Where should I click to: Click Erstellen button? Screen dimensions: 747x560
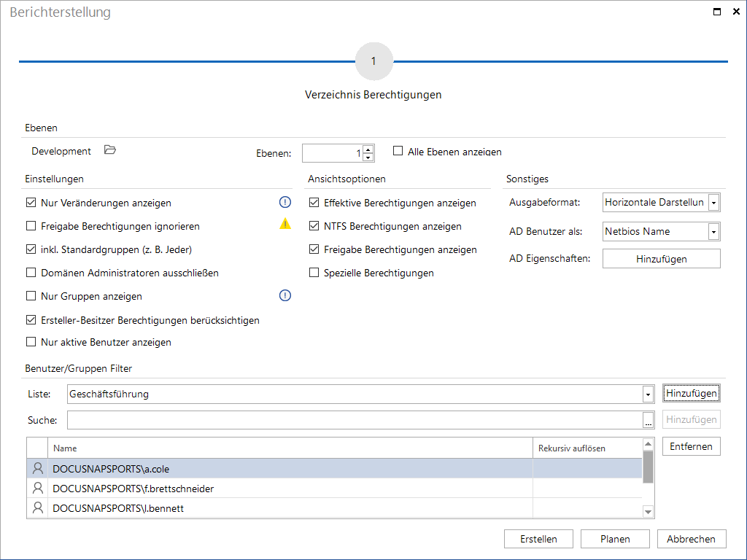(x=538, y=539)
